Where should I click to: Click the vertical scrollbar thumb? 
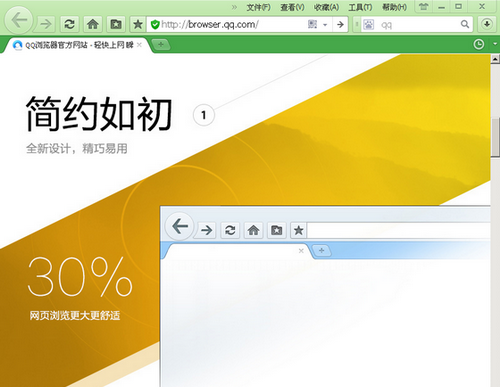495,137
